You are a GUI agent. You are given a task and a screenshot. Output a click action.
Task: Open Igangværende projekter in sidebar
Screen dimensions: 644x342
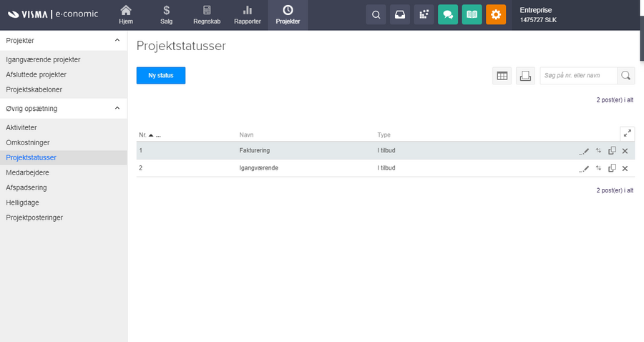43,59
